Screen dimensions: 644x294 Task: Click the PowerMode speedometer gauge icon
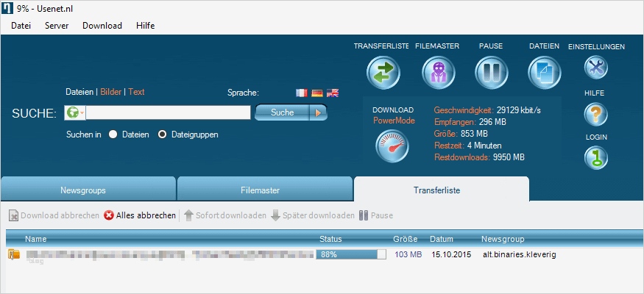point(392,146)
